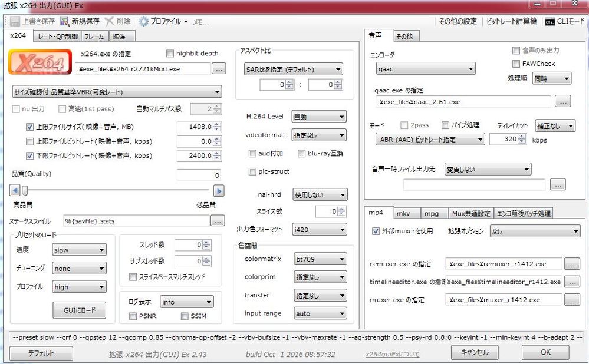Viewport: 589px width, 364px height.
Task: Open the 速度 preset dropdown showing slow
Action: tap(79, 250)
